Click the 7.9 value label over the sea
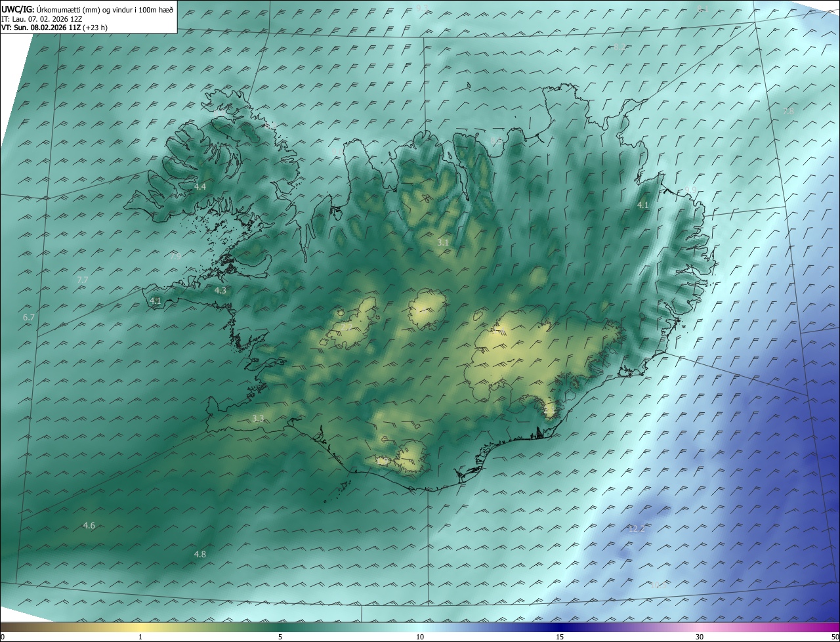Image resolution: width=840 pixels, height=642 pixels. tap(175, 256)
